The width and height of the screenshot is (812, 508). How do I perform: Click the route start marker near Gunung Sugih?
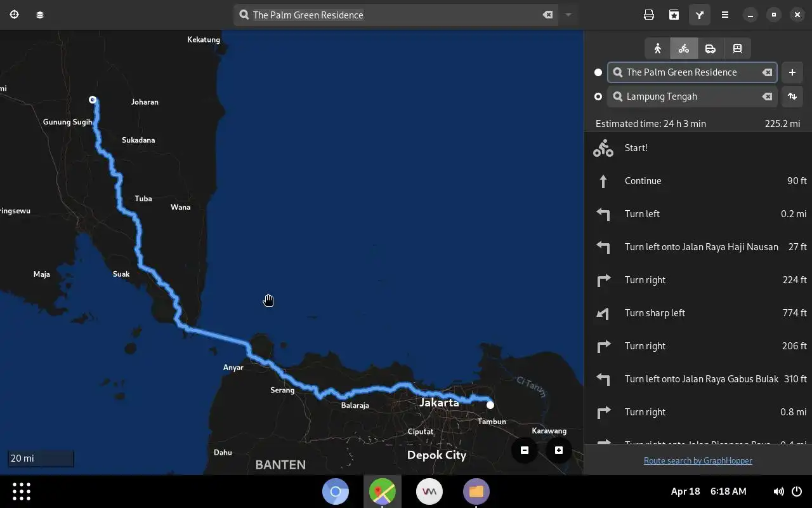pos(93,100)
